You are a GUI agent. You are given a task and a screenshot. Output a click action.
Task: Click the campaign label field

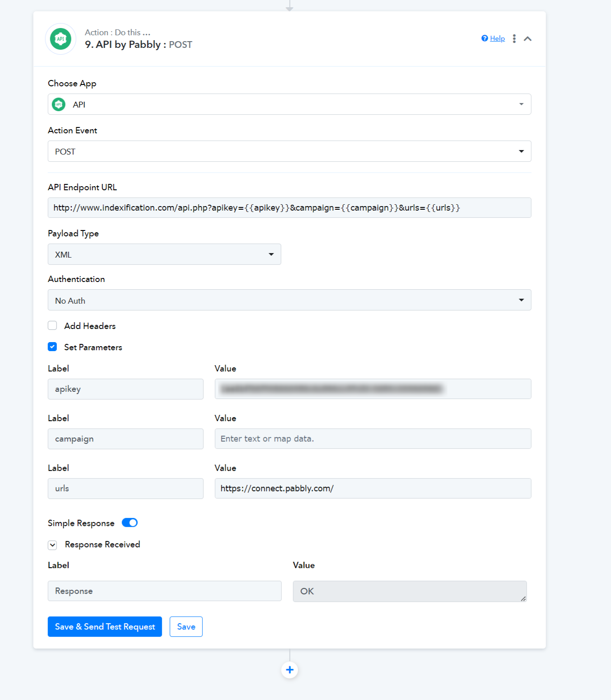coord(126,439)
